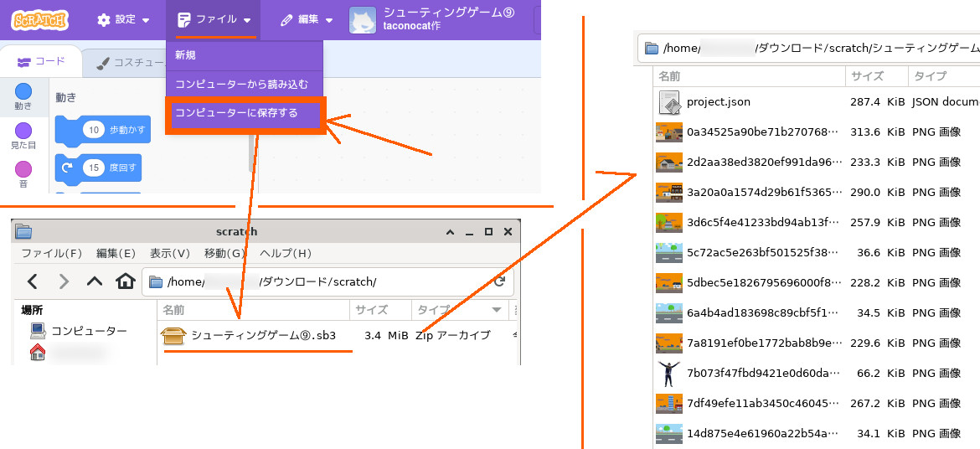
Task: Select シューティングゲーム⑨.sb3 archive file
Action: pyautogui.click(x=248, y=336)
